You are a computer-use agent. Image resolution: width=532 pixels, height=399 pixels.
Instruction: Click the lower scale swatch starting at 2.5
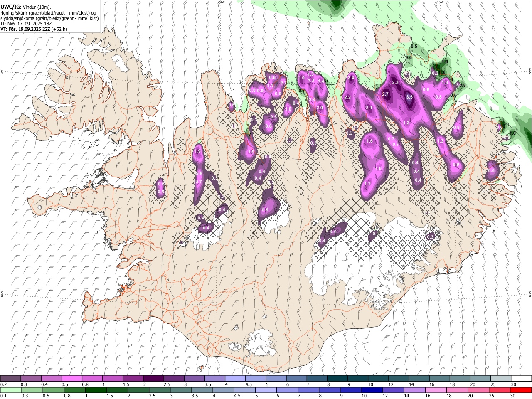(x=160, y=390)
